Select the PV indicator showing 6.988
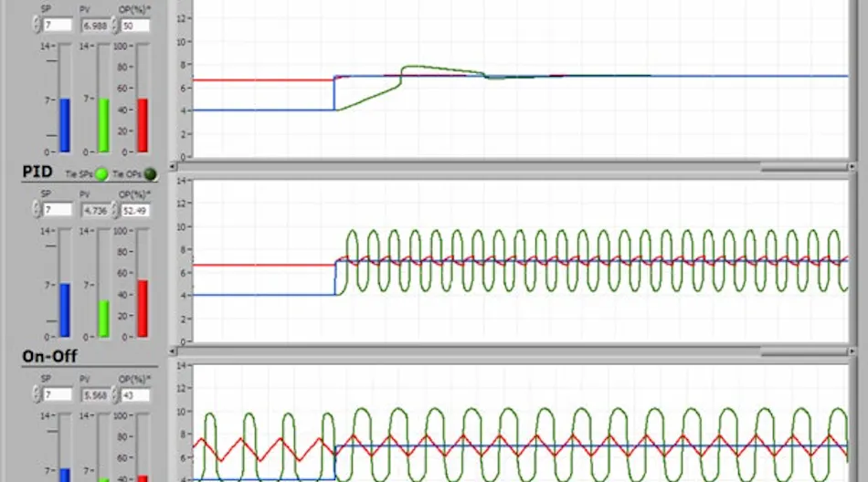Screen dimensions: 868x482 pos(95,26)
